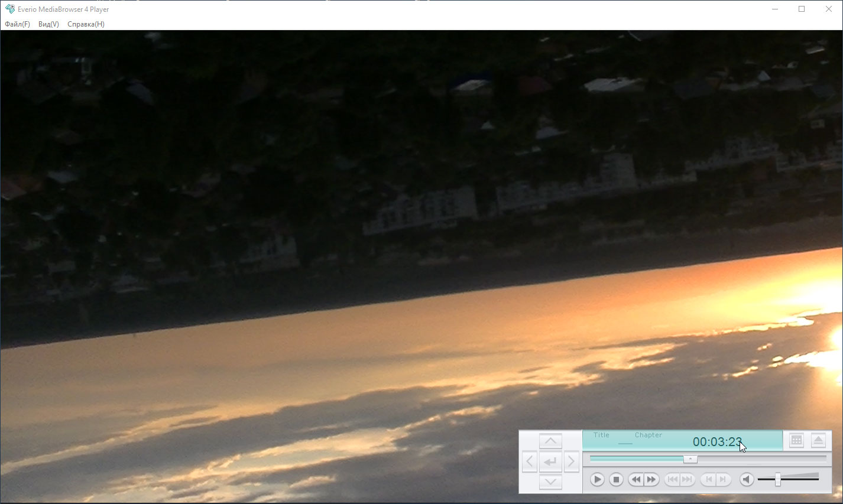Navigate up with the menu arrow
This screenshot has height=504, width=843.
[550, 441]
